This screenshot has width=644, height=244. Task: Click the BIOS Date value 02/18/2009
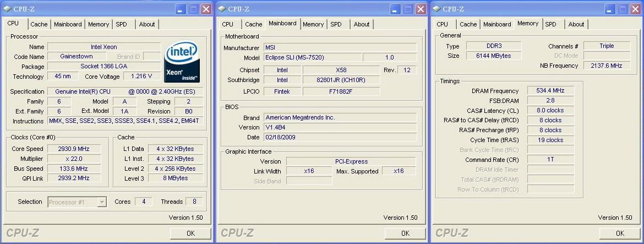click(340, 137)
